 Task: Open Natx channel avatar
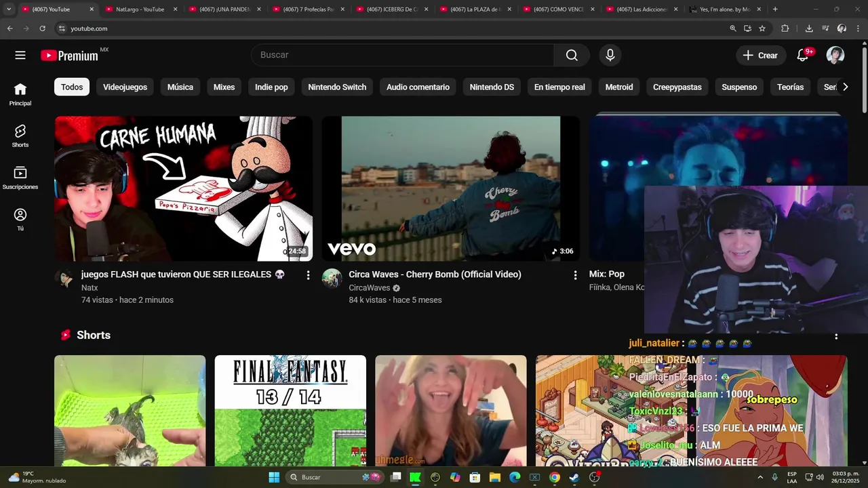pos(65,279)
